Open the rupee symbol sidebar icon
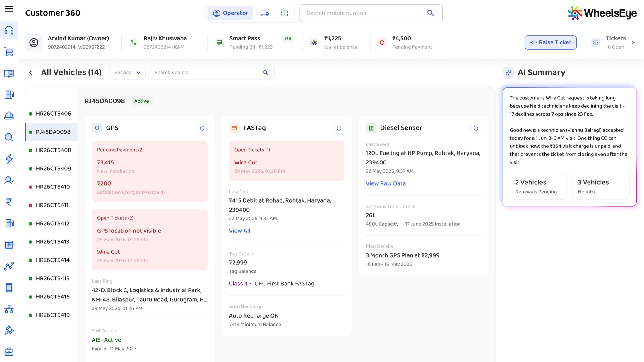644x362 pixels. 9,202
